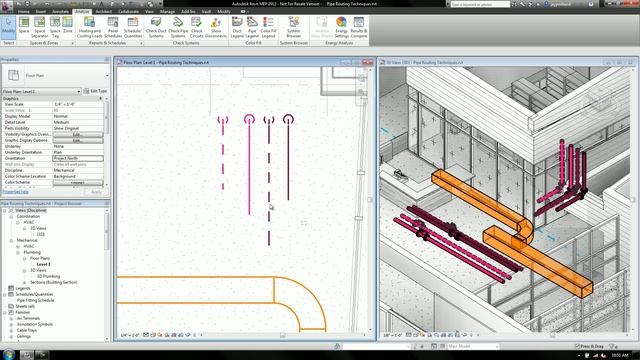Open Heating and Cooling Loads
Viewport: 640px width, 360px height.
coord(89,27)
